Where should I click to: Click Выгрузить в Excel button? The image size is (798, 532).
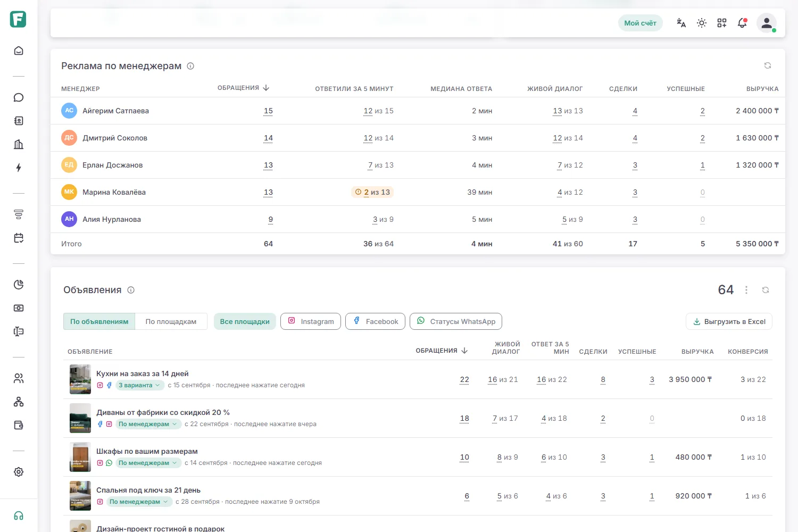click(x=729, y=321)
